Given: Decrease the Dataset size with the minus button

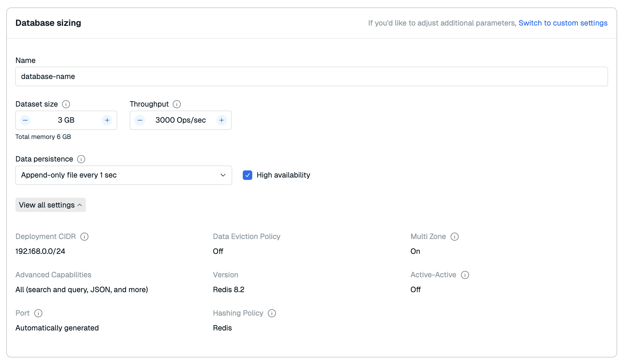Looking at the screenshot, I should [x=25, y=120].
